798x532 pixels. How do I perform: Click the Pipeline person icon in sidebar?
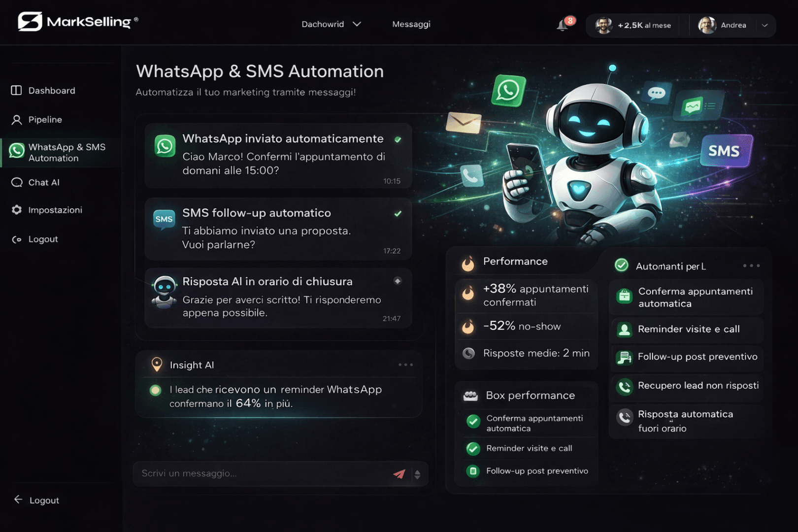pyautogui.click(x=16, y=119)
